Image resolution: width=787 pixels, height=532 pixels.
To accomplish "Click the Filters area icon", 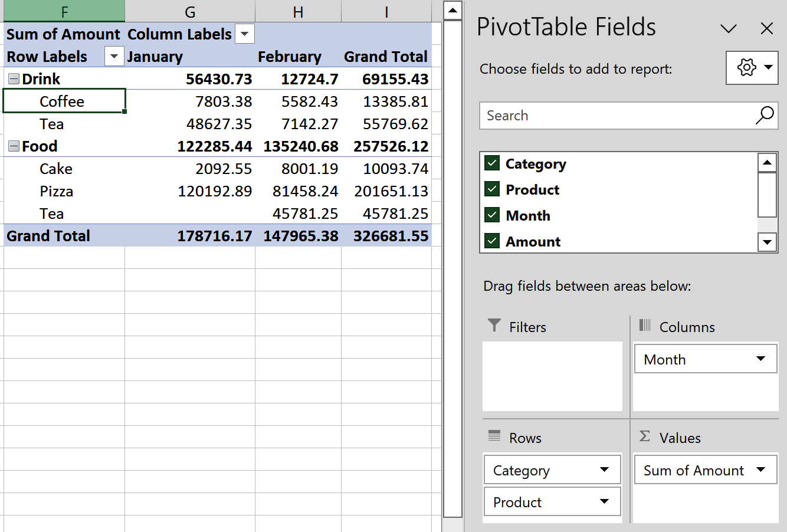I will (x=494, y=326).
